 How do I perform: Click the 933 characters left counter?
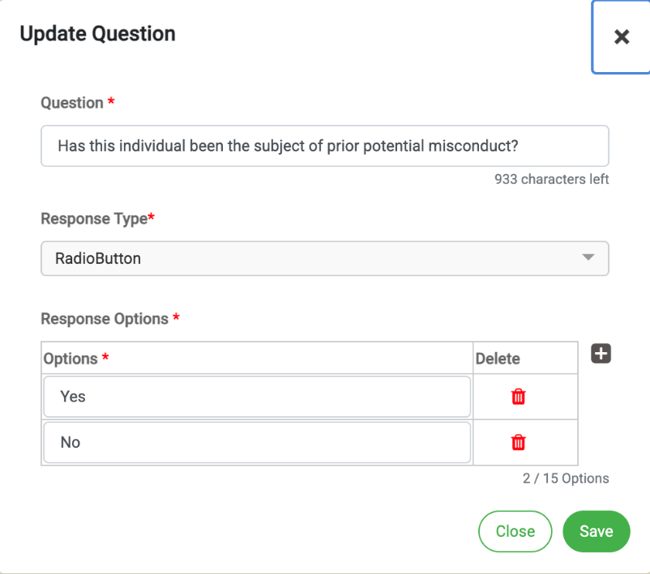coord(551,179)
